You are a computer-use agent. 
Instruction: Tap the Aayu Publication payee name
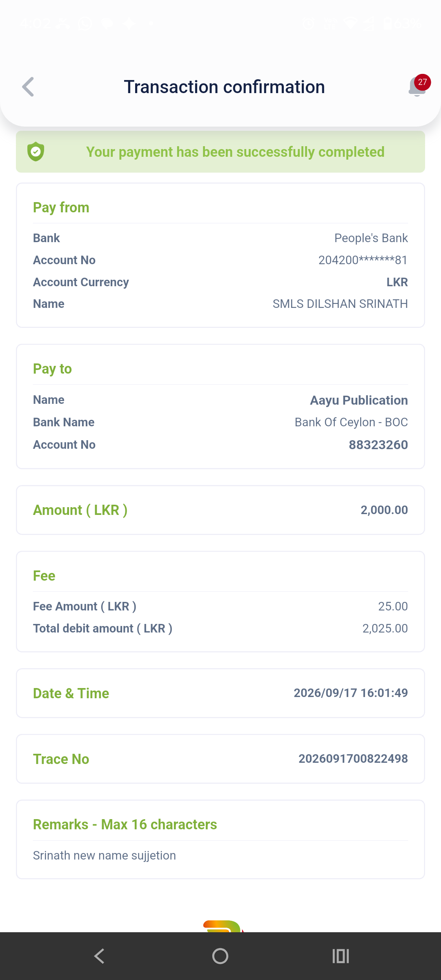point(359,400)
